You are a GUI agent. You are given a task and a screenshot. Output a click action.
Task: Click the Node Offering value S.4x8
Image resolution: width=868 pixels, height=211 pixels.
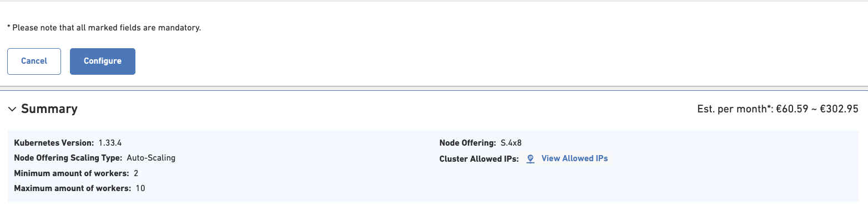(510, 143)
